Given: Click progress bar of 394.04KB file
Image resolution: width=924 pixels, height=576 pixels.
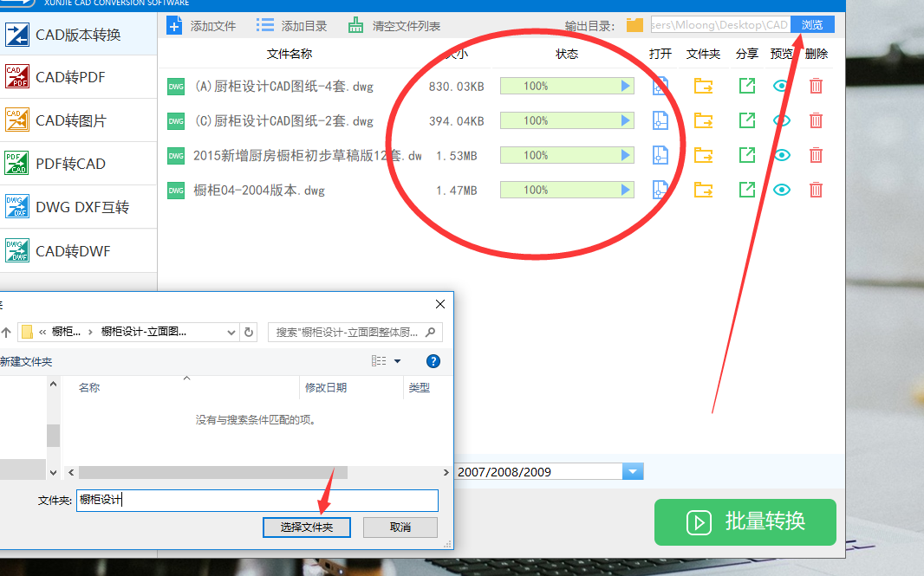Looking at the screenshot, I should (x=567, y=120).
